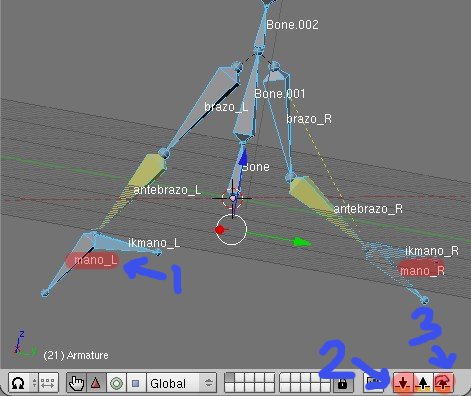Image resolution: width=471 pixels, height=396 pixels.
Task: Toggle the layer lock icon
Action: (342, 383)
